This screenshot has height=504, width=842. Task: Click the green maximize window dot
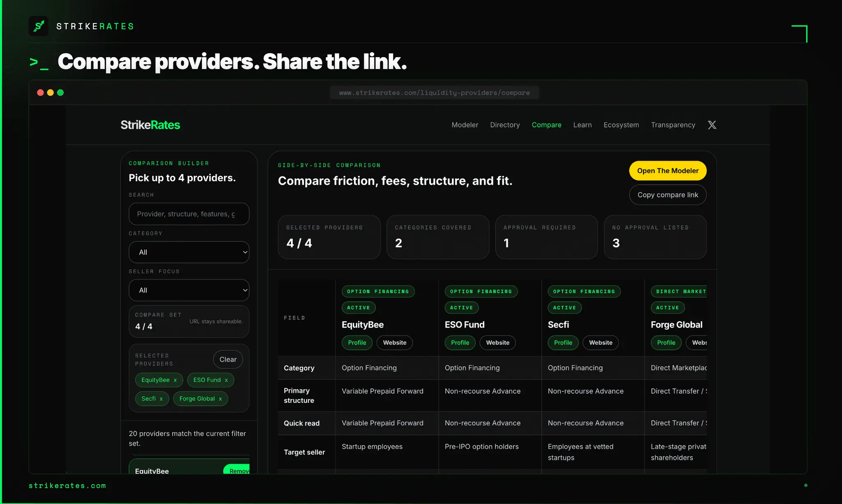[x=60, y=92]
